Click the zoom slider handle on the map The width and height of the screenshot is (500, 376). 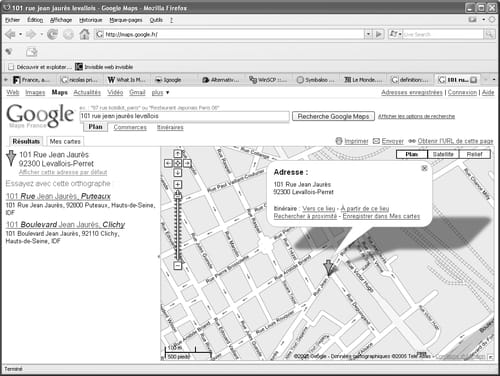[x=178, y=195]
